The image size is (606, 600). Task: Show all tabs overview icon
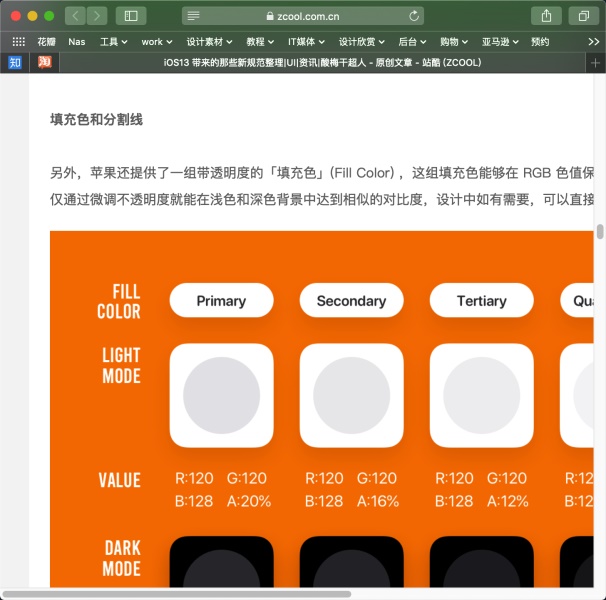(583, 16)
